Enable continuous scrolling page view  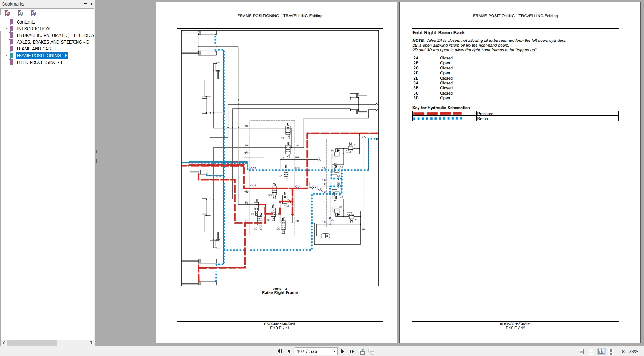[591, 352]
